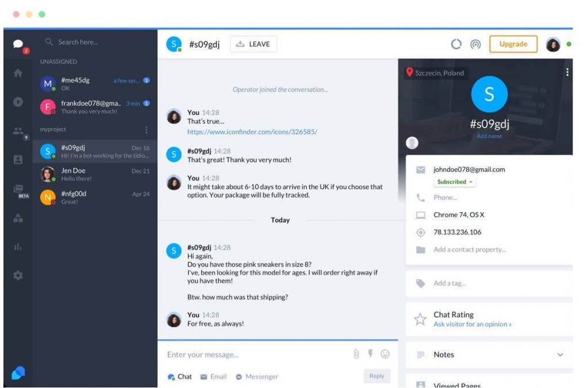Image resolution: width=588 pixels, height=388 pixels.
Task: Select the Home icon in sidebar
Action: click(x=18, y=74)
